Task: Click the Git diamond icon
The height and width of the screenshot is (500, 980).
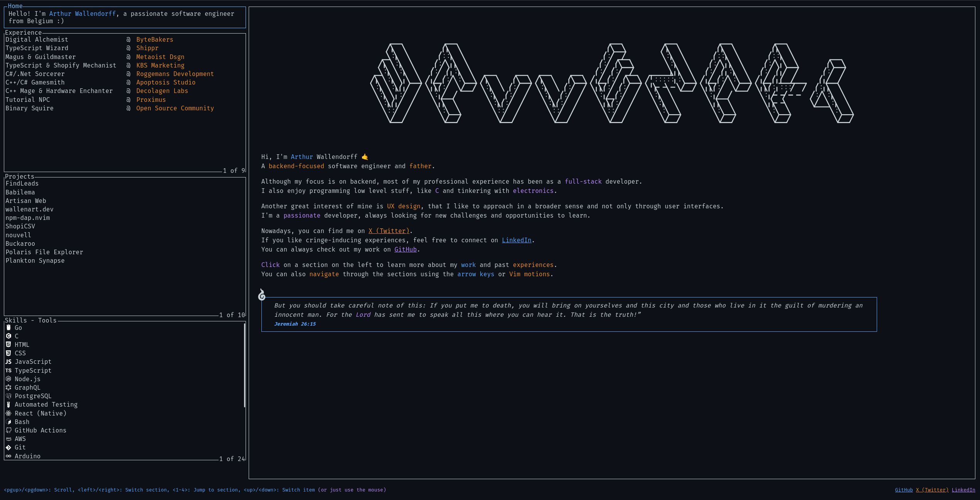Action: (x=8, y=448)
